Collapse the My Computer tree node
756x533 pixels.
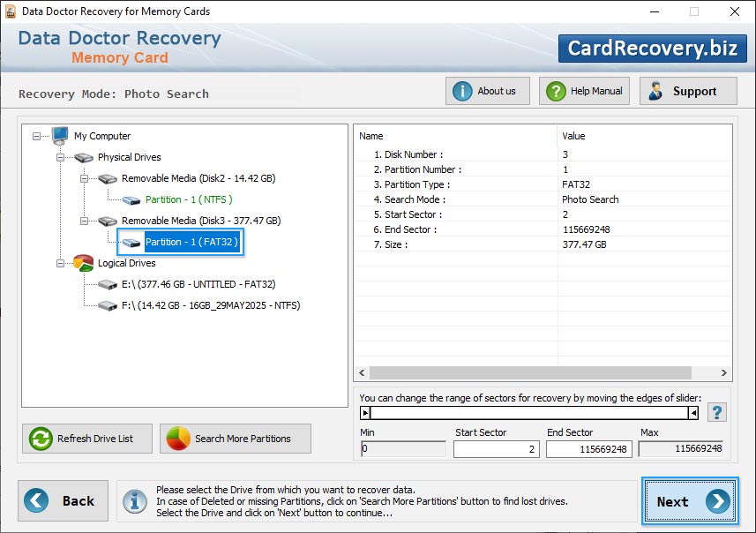[37, 137]
